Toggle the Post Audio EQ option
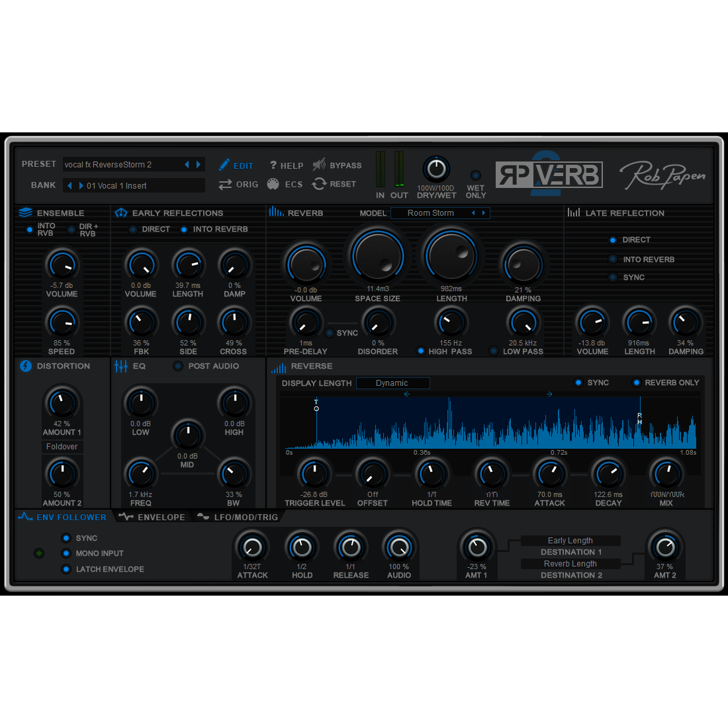The image size is (728, 728). point(178,366)
